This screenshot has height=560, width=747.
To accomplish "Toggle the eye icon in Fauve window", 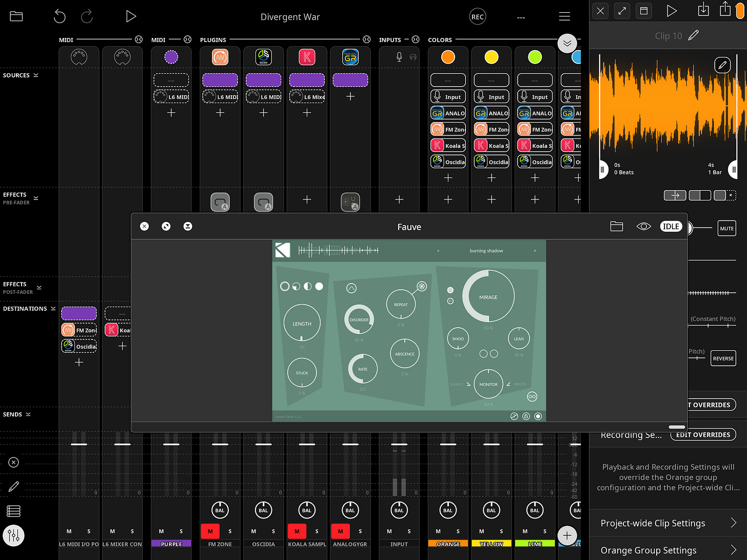I will [643, 227].
